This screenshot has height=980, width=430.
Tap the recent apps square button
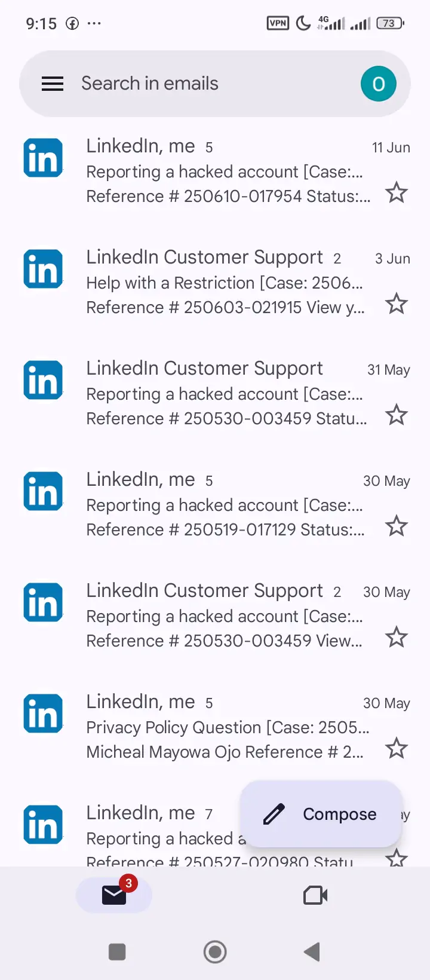pos(117,952)
